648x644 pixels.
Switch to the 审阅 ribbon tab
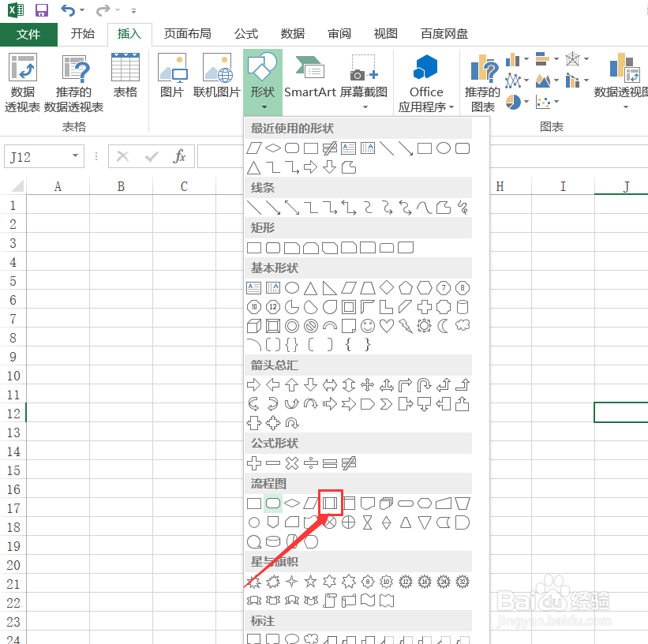[339, 33]
